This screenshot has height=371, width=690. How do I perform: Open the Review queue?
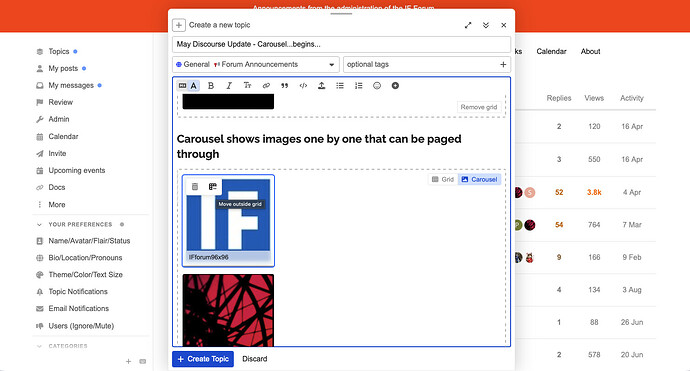tap(60, 102)
